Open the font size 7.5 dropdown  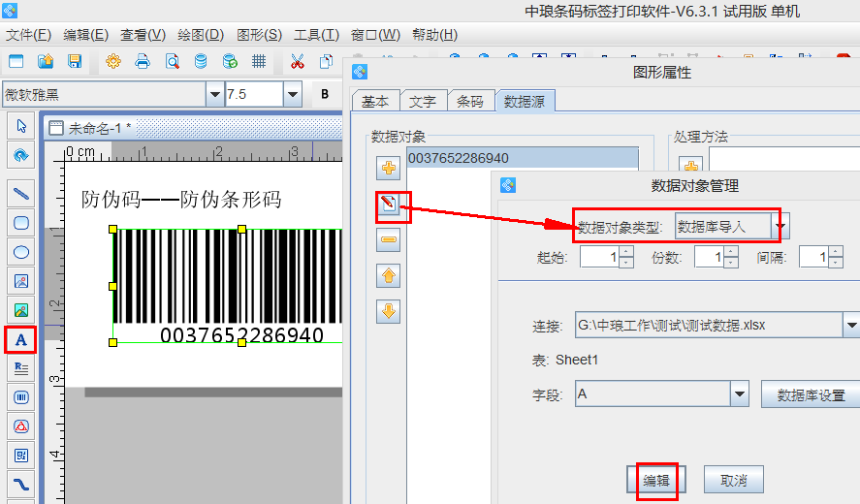pyautogui.click(x=292, y=94)
